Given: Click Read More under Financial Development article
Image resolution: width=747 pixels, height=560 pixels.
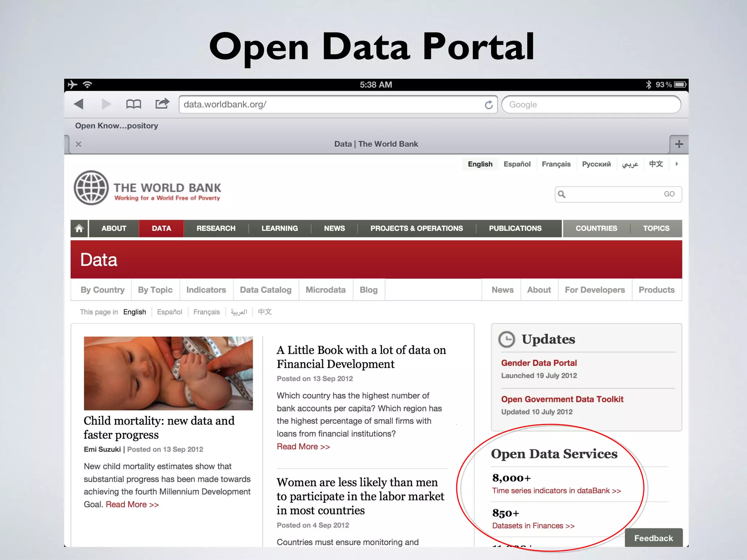Looking at the screenshot, I should coord(303,447).
